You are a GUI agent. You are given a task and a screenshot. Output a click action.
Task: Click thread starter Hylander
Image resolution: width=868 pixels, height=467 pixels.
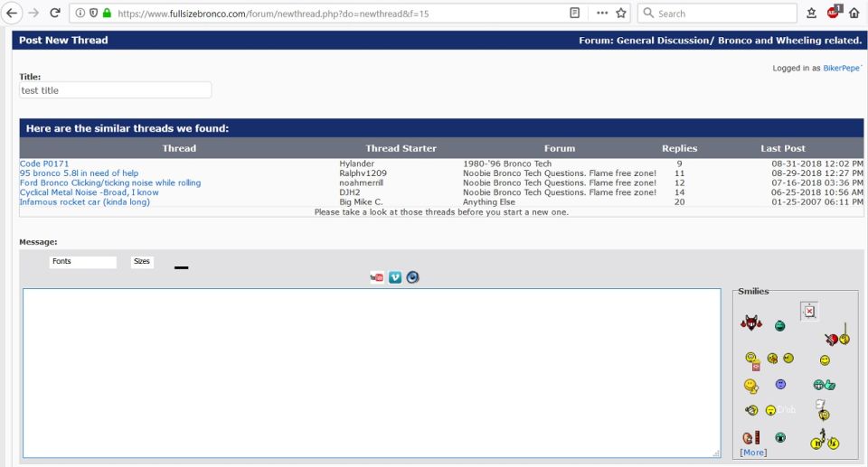pyautogui.click(x=356, y=163)
